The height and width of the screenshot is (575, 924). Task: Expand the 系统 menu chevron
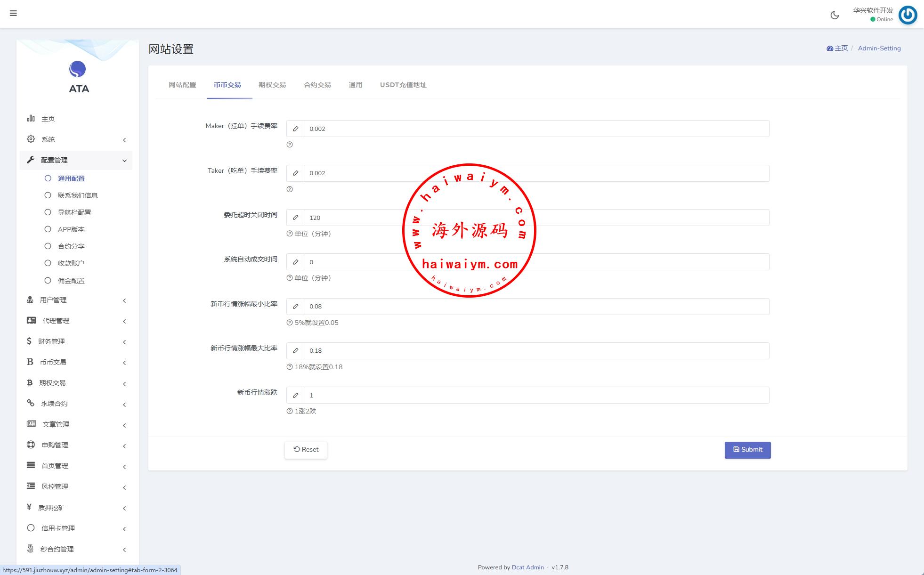pos(124,140)
